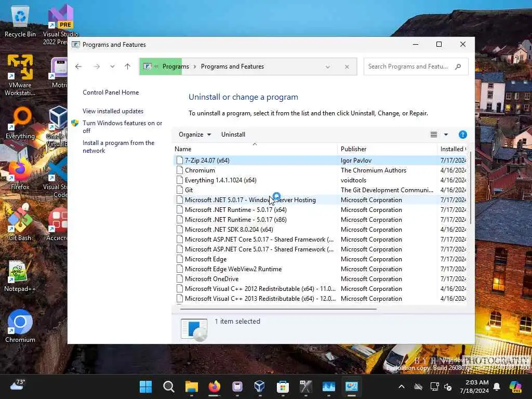Go up one level with Up arrow
Image resolution: width=532 pixels, height=399 pixels.
pos(127,66)
